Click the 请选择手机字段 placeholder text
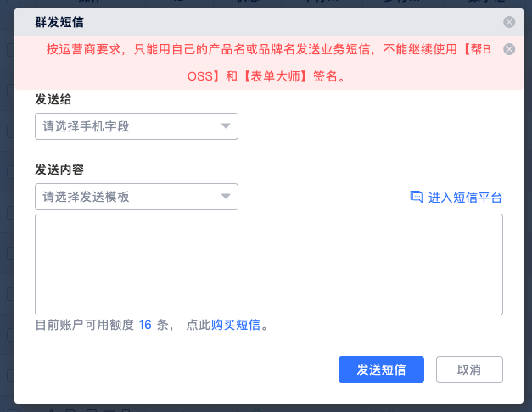The height and width of the screenshot is (412, 532). point(86,126)
